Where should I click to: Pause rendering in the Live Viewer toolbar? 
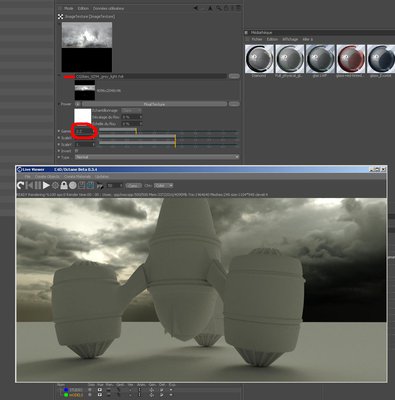[x=38, y=185]
